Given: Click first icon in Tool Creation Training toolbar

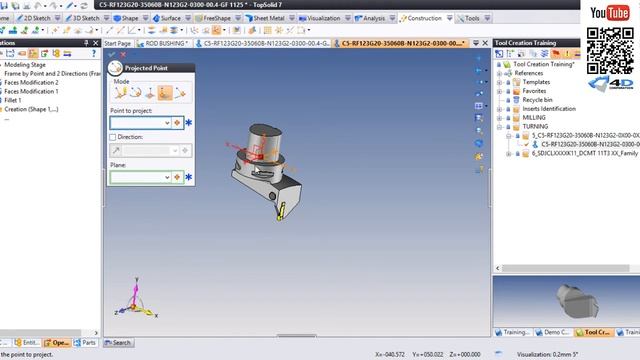Looking at the screenshot, I should [x=499, y=53].
